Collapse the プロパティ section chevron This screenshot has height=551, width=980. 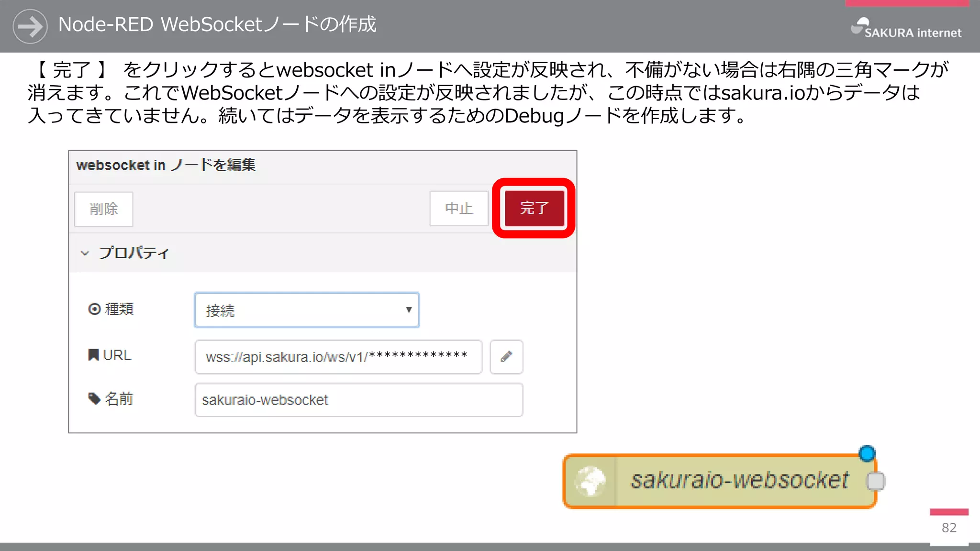coord(85,253)
